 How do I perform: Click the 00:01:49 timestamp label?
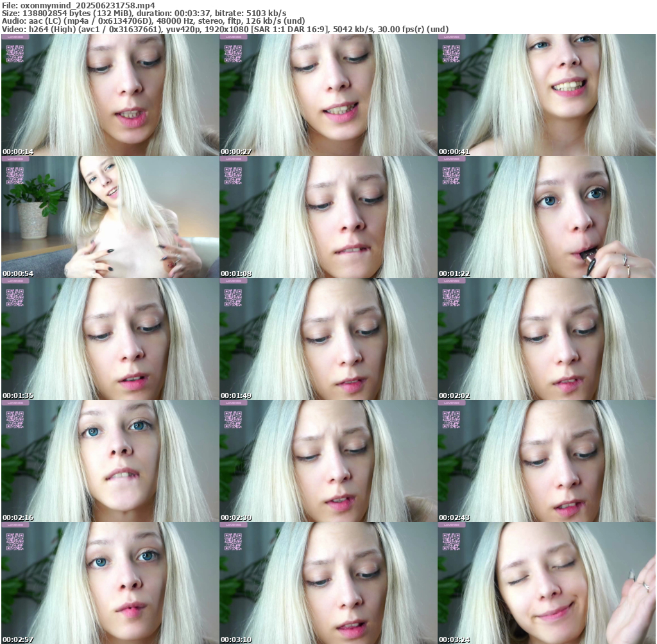236,396
